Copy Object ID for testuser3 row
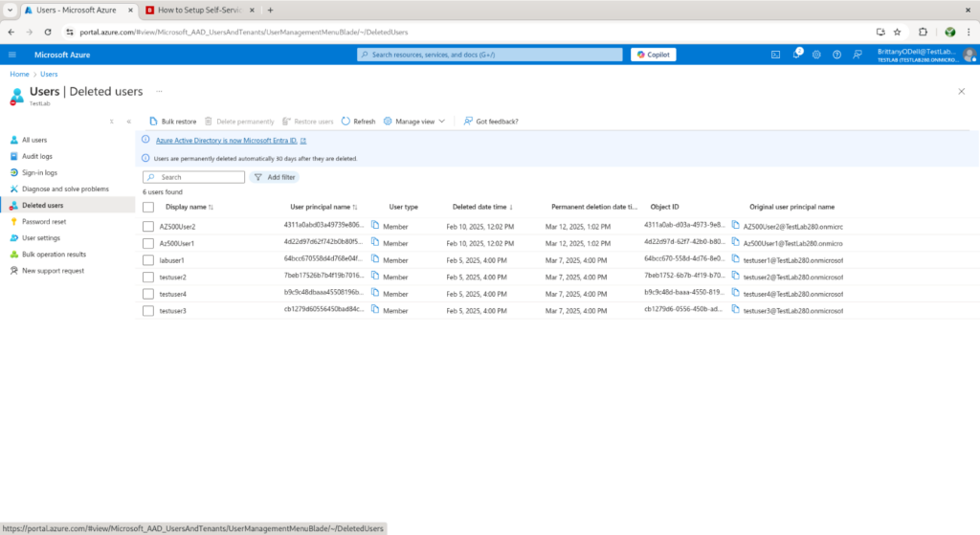Screen dimensions: 980x535 736,309
